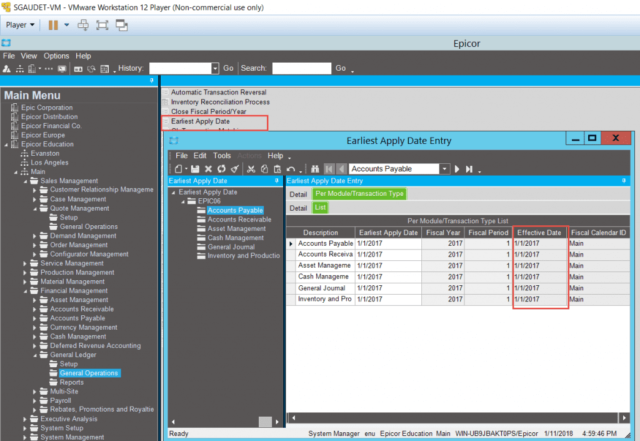Expand Customer Relationship Management folder
This screenshot has height=441, width=640.
tap(35, 190)
